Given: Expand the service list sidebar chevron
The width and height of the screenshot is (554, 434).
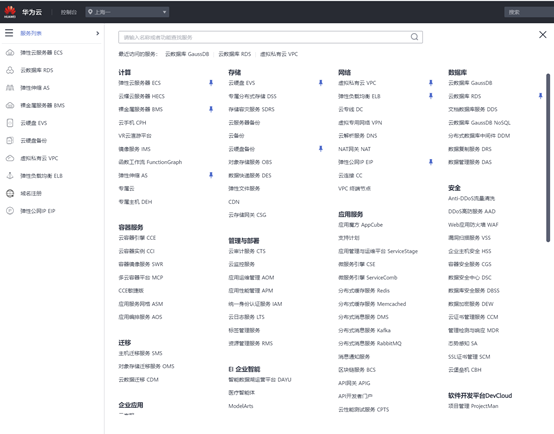Looking at the screenshot, I should pyautogui.click(x=98, y=33).
